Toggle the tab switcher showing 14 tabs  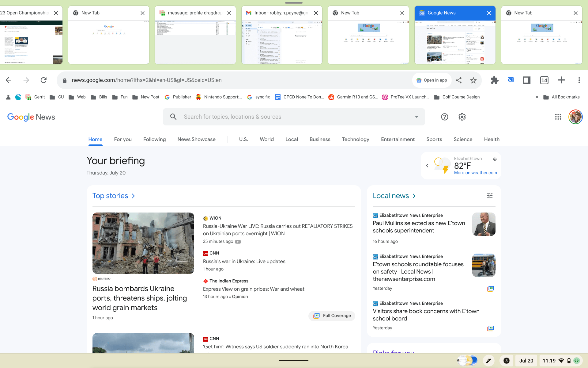pyautogui.click(x=544, y=80)
